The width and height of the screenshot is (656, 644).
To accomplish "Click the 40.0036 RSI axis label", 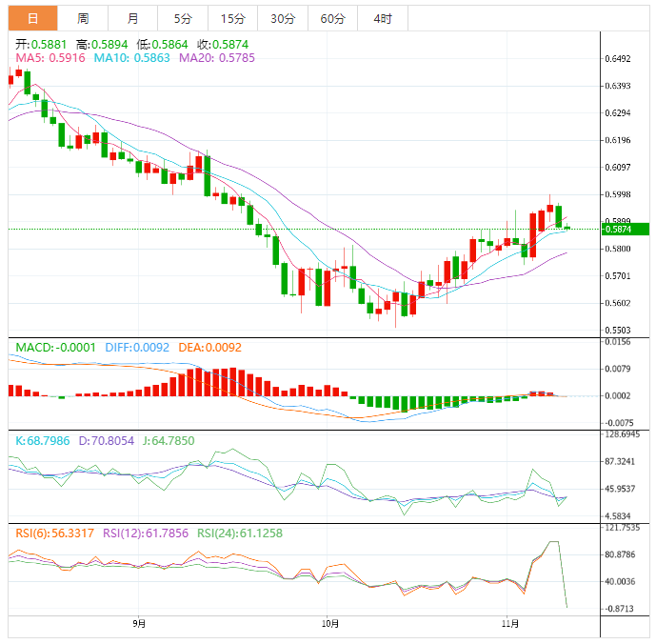I will pyautogui.click(x=620, y=582).
